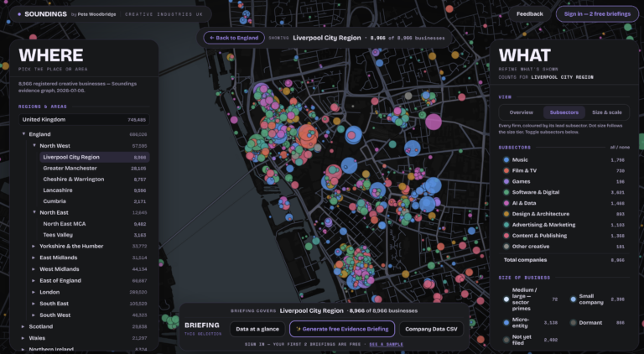Click Music count 1,756
The width and height of the screenshot is (644, 354).
[x=618, y=159]
